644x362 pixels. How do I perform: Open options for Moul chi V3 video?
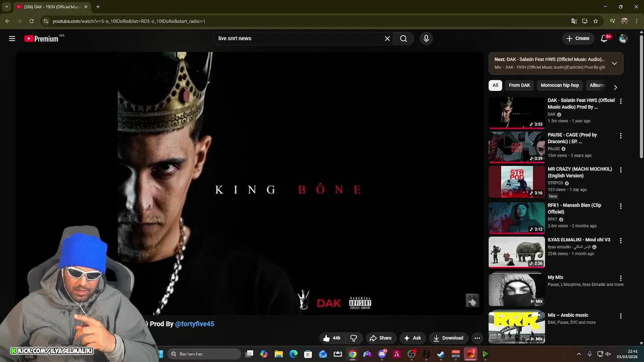tap(620, 241)
